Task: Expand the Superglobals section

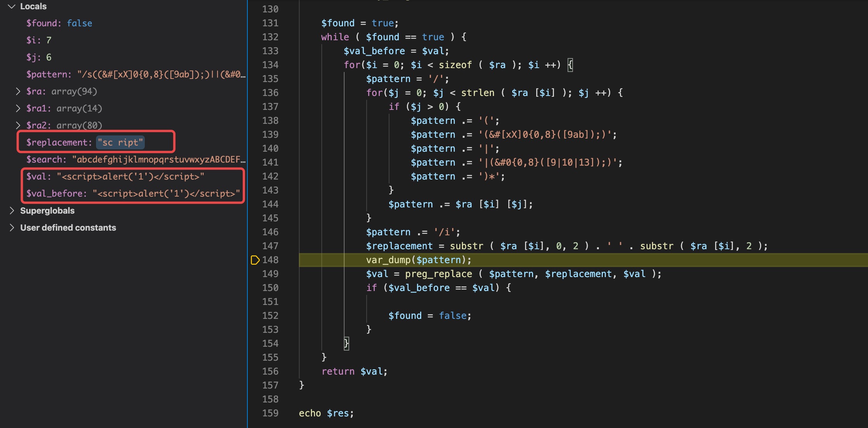Action: tap(12, 211)
